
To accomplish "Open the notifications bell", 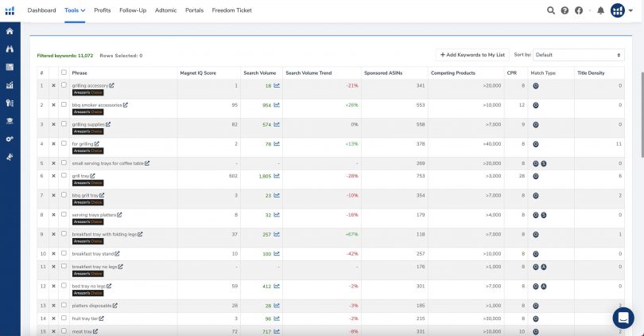I will tap(600, 10).
